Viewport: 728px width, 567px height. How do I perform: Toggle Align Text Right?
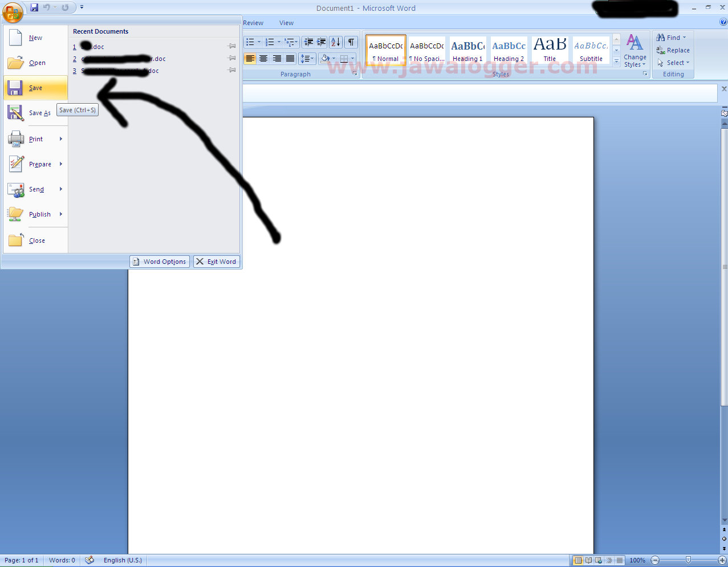coord(277,59)
